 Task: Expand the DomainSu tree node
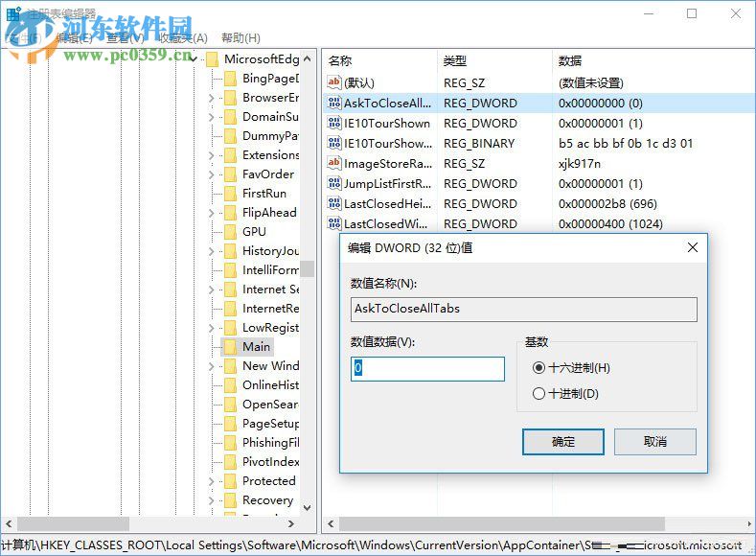211,117
